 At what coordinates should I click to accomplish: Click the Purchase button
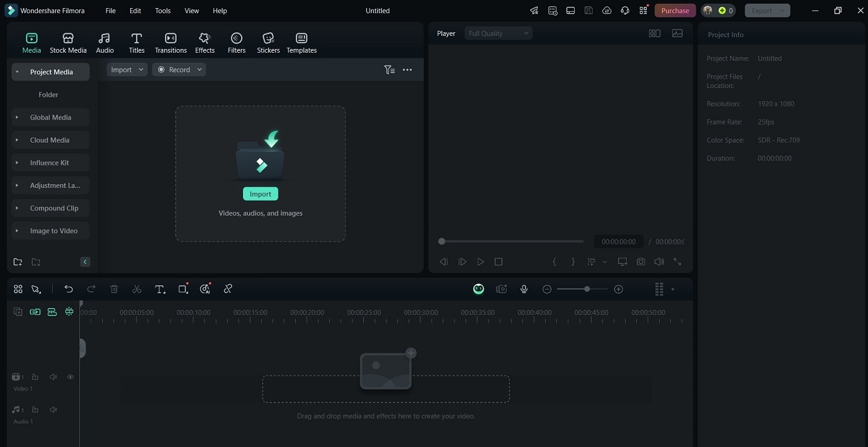[x=675, y=11]
